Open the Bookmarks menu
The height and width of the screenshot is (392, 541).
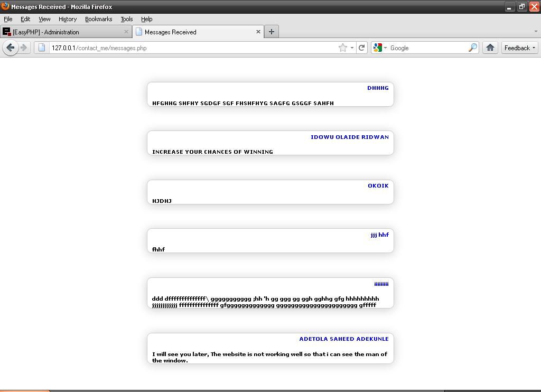99,19
